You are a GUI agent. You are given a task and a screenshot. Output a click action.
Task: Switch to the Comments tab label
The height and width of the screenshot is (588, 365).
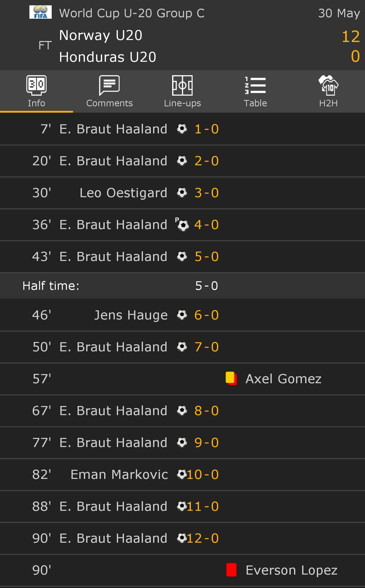[x=109, y=103]
